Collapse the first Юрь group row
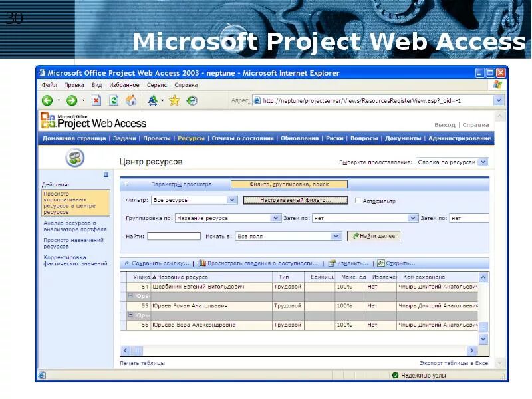532x399 pixels. 130,295
